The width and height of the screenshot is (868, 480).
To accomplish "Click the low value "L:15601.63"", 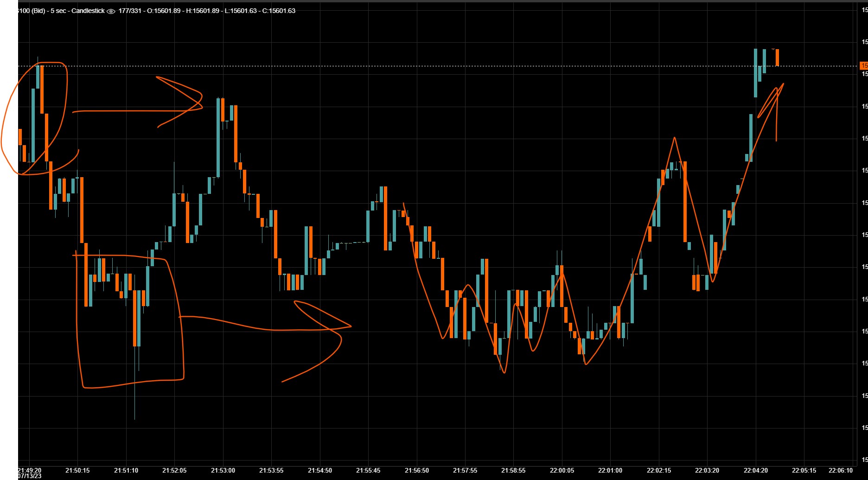I will tap(241, 11).
